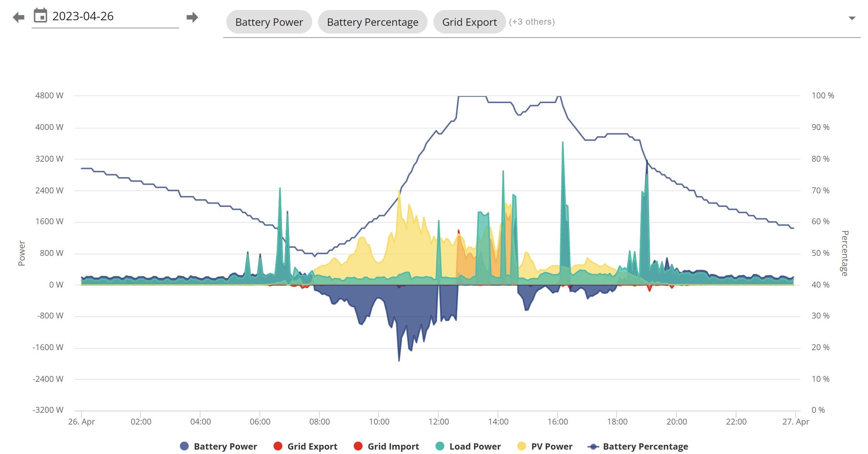The image size is (868, 454).
Task: Toggle Grid Import label in legend
Action: coord(393,446)
